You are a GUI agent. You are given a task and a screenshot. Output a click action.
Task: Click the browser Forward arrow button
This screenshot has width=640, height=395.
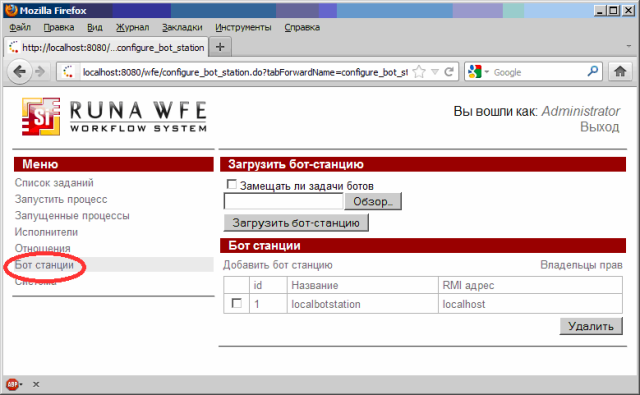[40, 72]
